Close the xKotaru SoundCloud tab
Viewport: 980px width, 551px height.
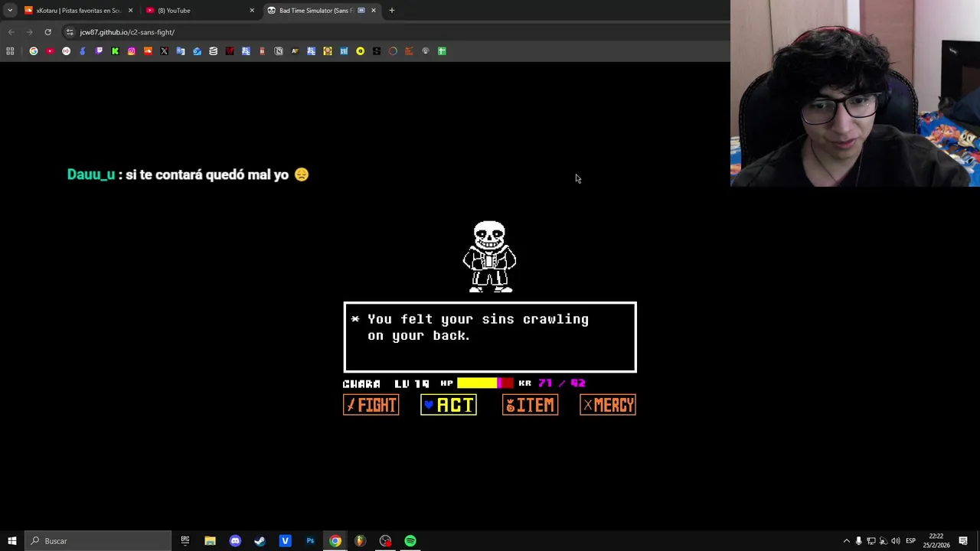130,11
